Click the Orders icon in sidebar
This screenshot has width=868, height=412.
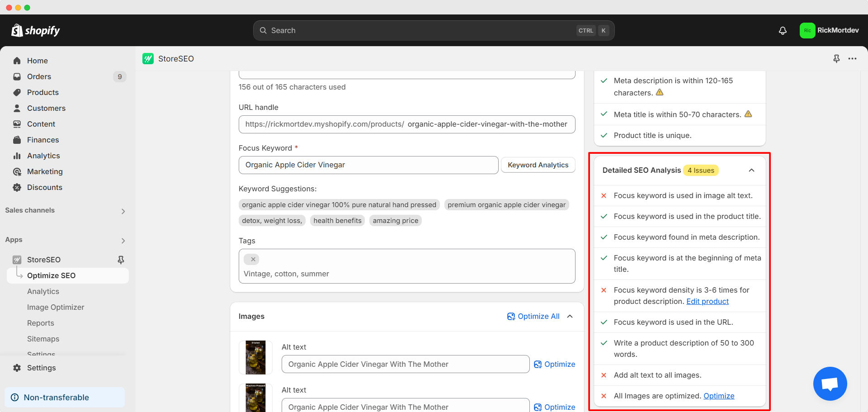17,76
